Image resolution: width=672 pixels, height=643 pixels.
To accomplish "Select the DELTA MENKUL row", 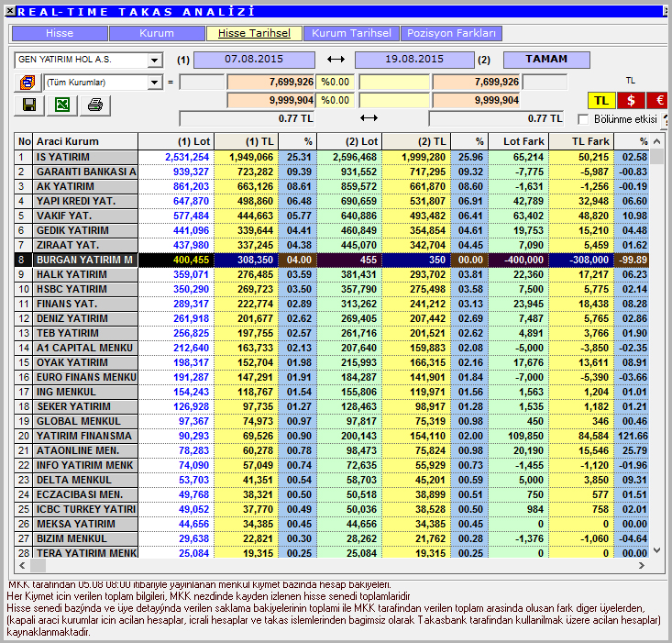I will (332, 480).
